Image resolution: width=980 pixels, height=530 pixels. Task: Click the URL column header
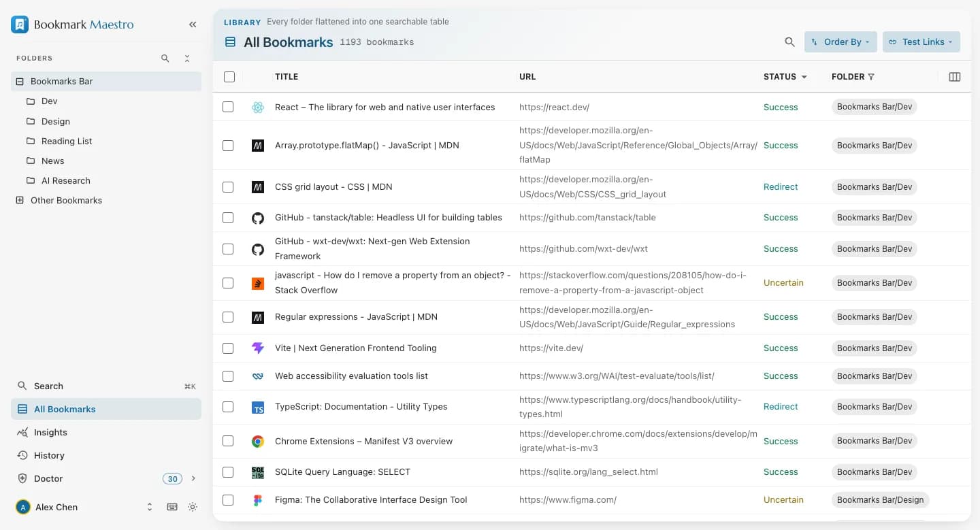pos(527,77)
